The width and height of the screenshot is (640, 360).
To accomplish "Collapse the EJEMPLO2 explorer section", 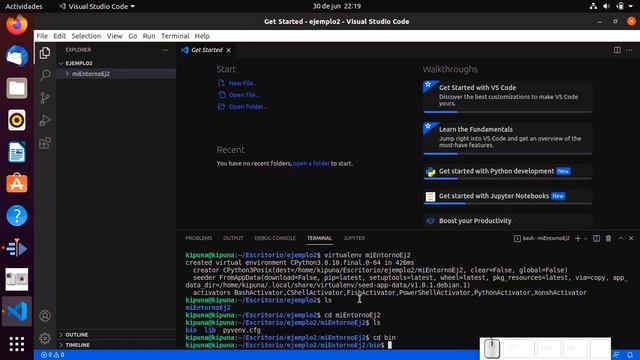I will tap(116, 63).
